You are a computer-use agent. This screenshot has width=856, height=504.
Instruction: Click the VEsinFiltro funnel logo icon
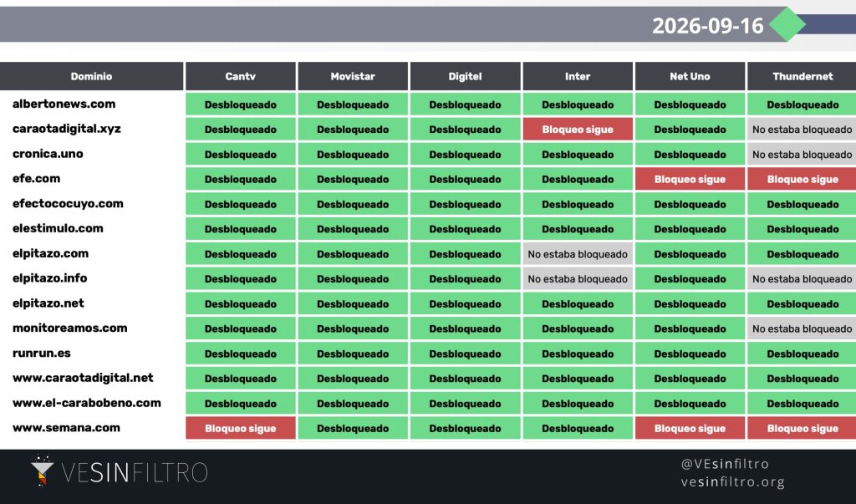point(42,470)
